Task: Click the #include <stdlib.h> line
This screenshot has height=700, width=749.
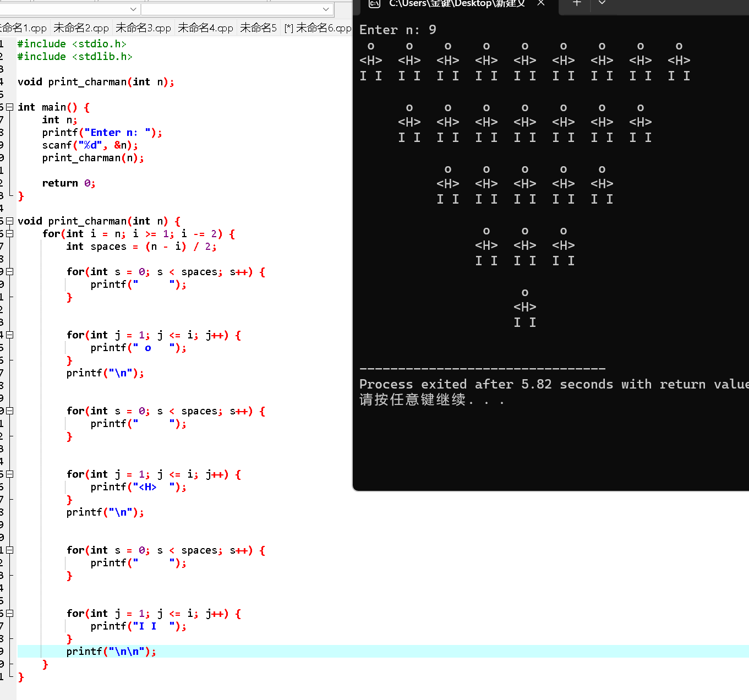Action: (x=75, y=57)
